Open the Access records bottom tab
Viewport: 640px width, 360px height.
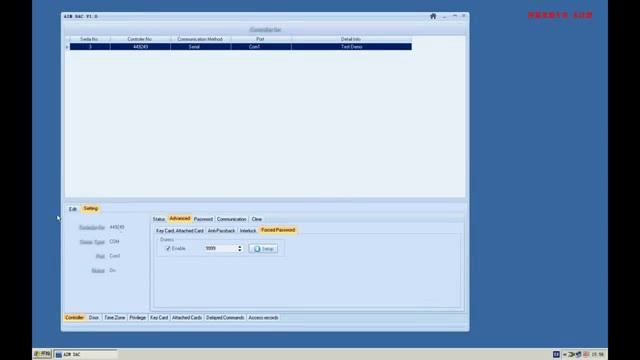(x=263, y=318)
